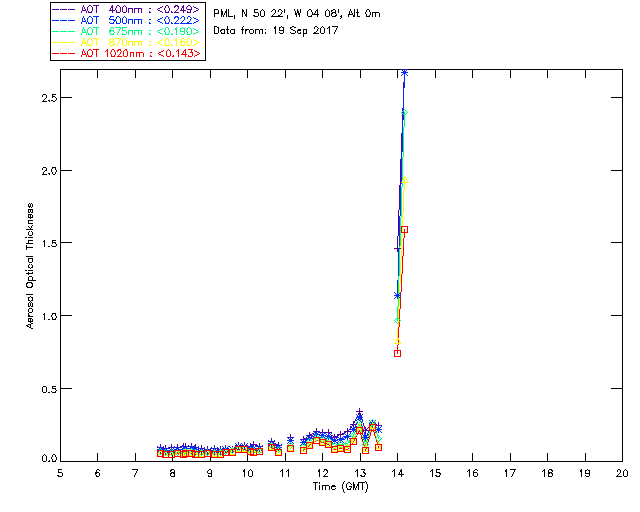640x512 pixels.
Task: Click the AOT 870nm legend entry
Action: 127,42
